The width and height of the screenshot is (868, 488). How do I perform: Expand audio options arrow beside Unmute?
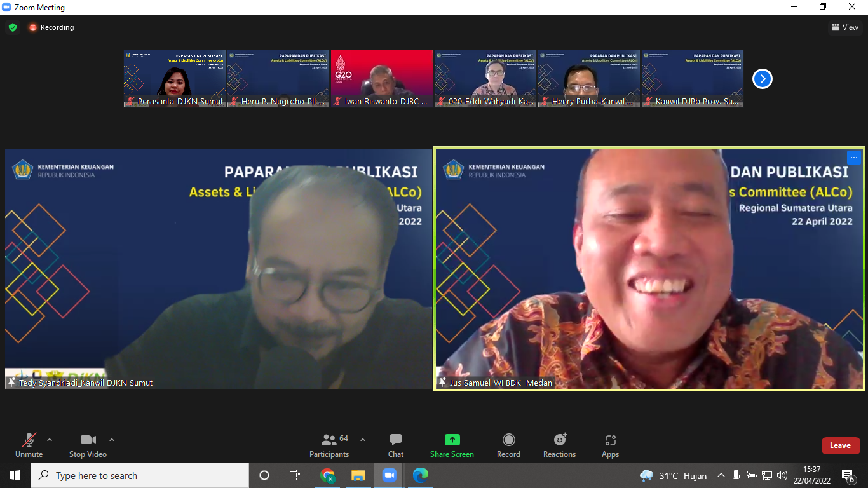(50, 440)
